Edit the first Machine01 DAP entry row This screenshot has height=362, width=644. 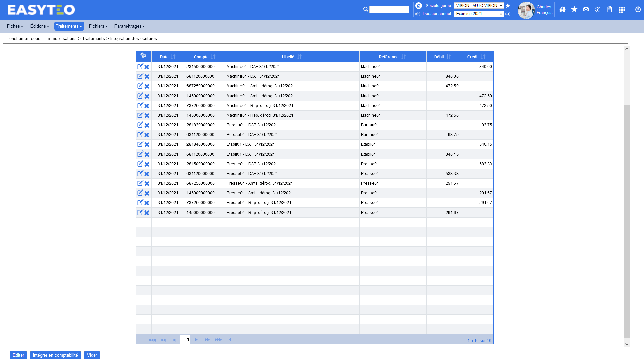140,67
